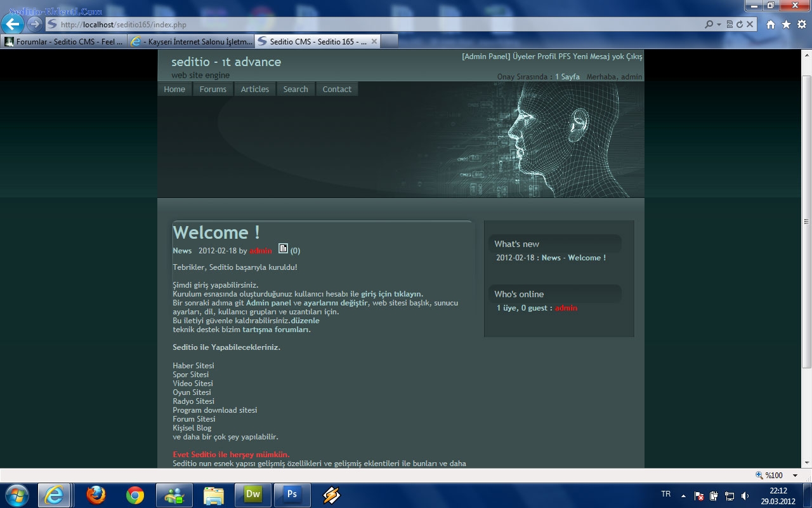Toggle the Compatibility View torn-page icon
The image size is (812, 508).
click(x=730, y=24)
